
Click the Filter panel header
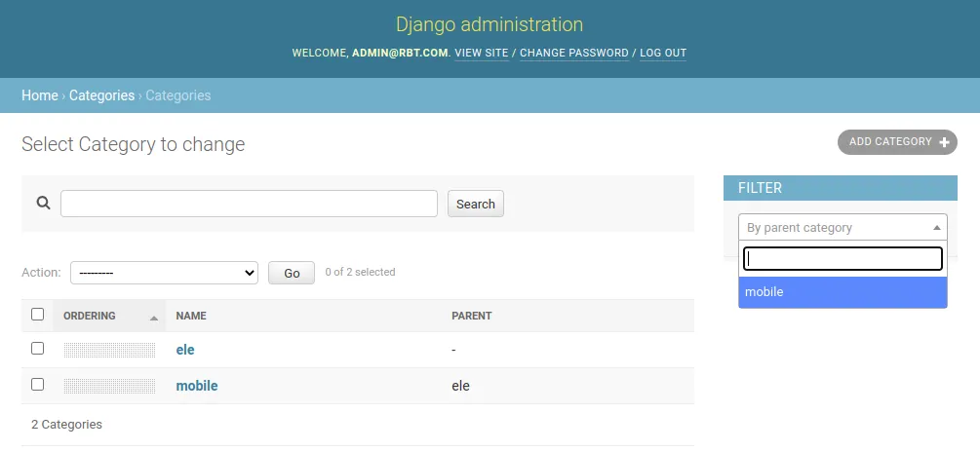pyautogui.click(x=841, y=188)
